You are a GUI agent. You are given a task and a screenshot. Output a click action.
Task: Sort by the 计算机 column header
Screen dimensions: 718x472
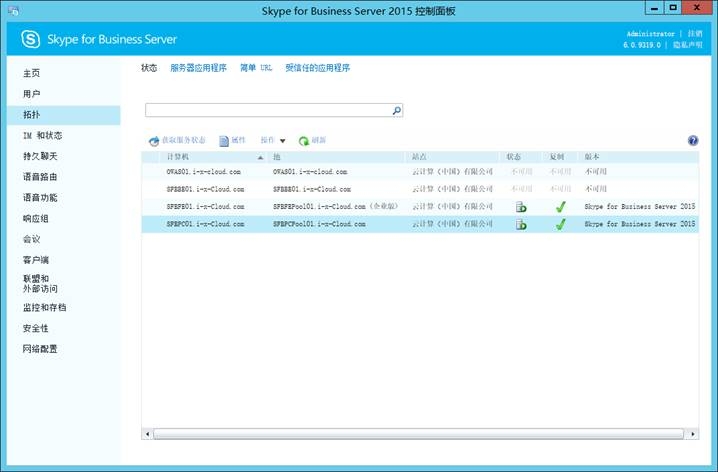tap(213, 157)
